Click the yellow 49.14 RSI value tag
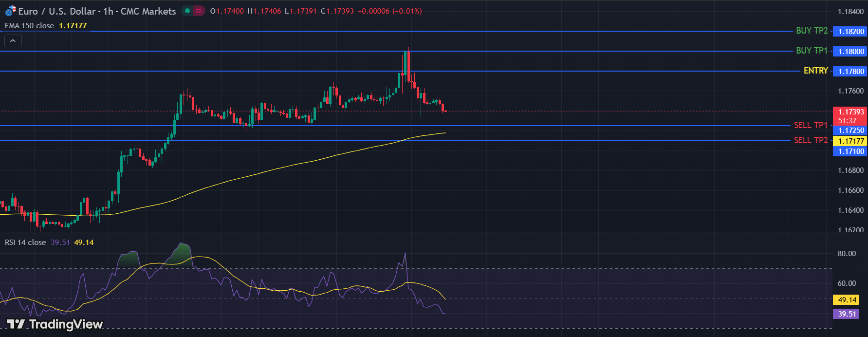This screenshot has width=868, height=337. click(x=847, y=300)
